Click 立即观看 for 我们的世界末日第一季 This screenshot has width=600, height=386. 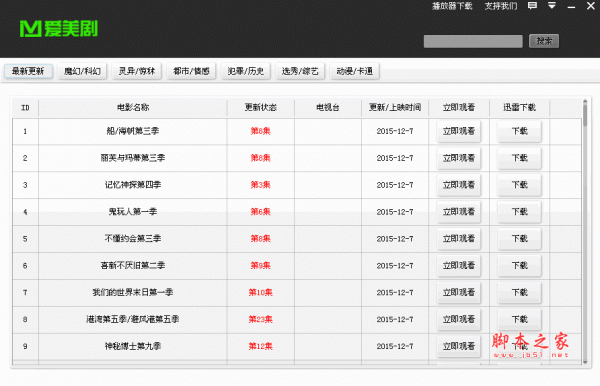459,293
